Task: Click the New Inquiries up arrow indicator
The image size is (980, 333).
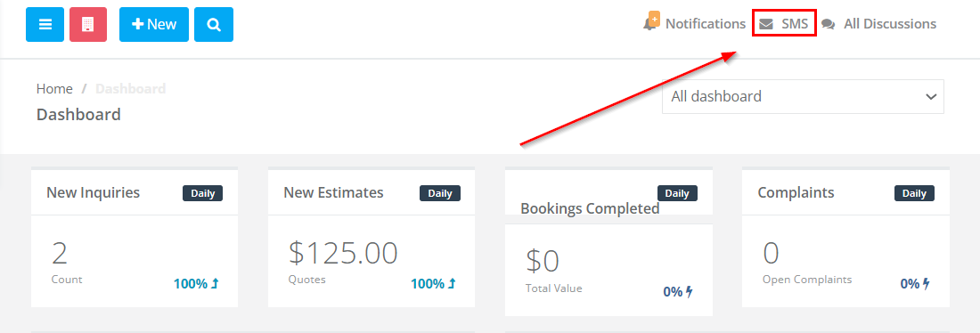Action: (215, 284)
